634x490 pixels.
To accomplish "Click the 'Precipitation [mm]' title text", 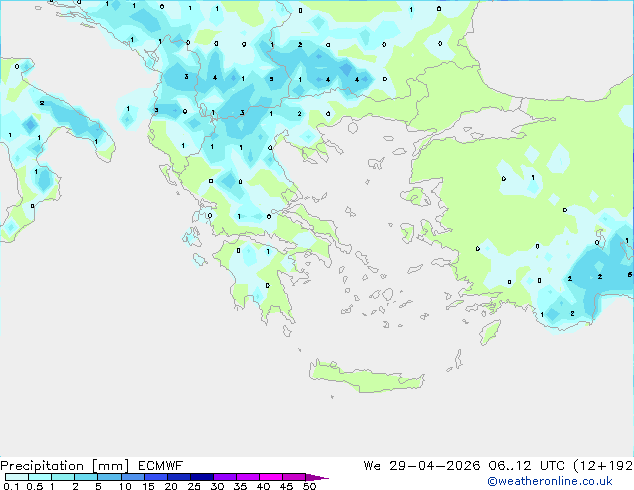I will [x=65, y=466].
